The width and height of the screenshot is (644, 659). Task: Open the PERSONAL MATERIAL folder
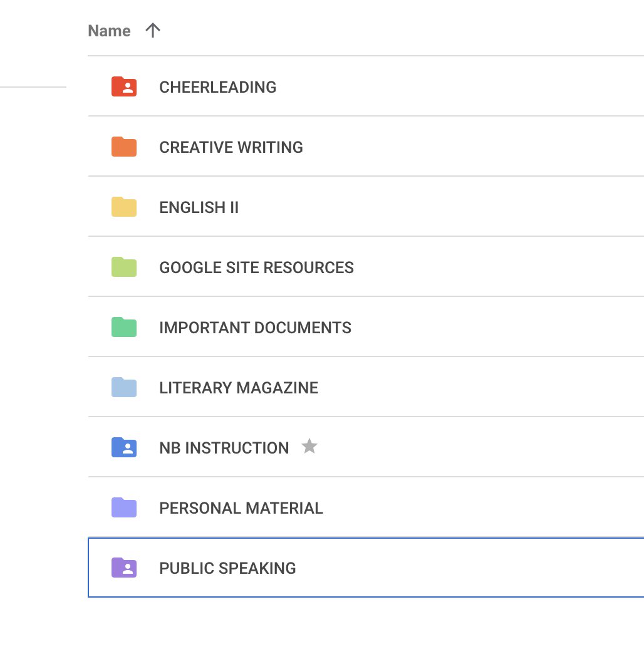coord(241,507)
